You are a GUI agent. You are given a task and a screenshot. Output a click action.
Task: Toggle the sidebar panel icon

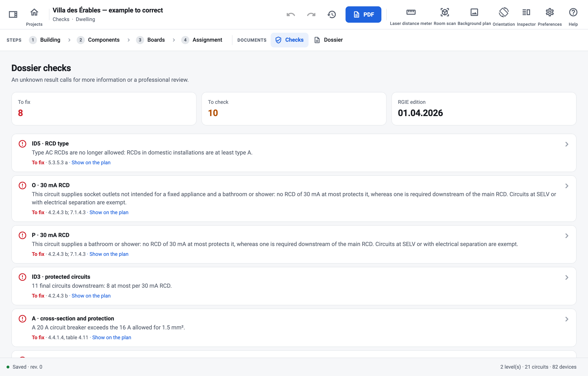13,15
